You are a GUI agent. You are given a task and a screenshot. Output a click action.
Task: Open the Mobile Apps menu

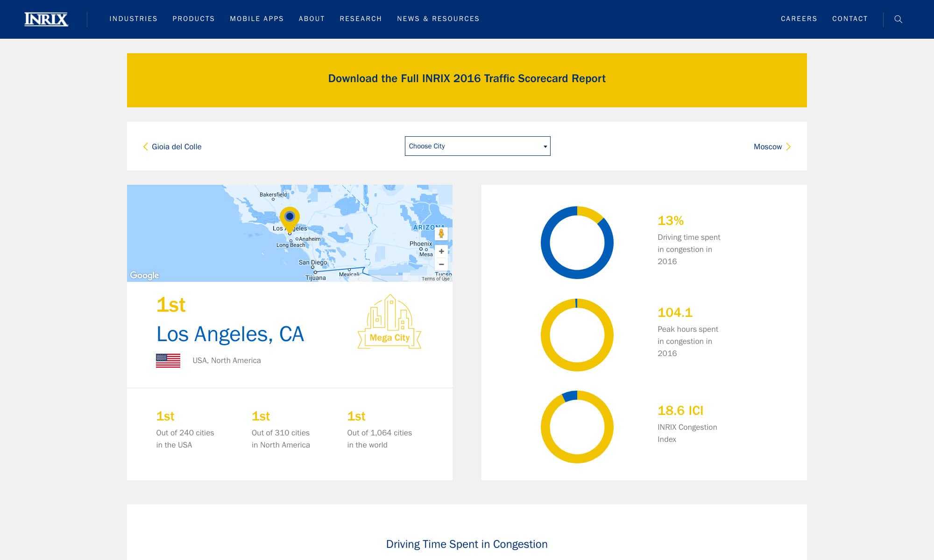tap(257, 19)
